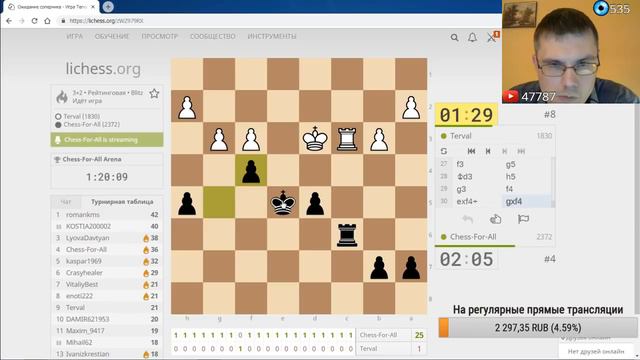Select the white rook
This screenshot has height=360, width=640.
click(x=347, y=139)
